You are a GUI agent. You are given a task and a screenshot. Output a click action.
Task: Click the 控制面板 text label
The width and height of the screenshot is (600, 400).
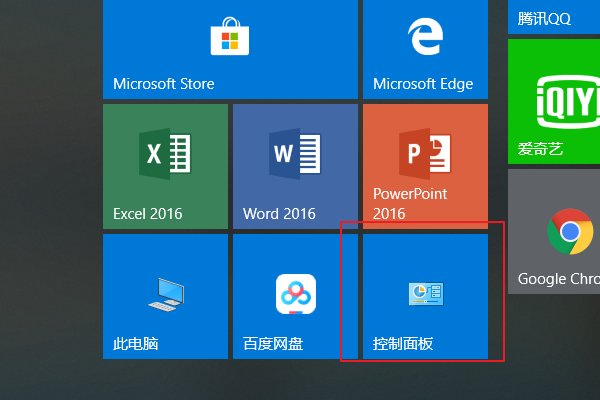(403, 345)
